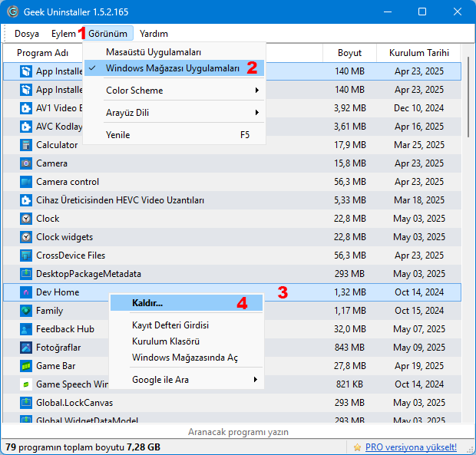Click the Geek Uninstaller logo icon
This screenshot has width=476, height=455.
13,12
